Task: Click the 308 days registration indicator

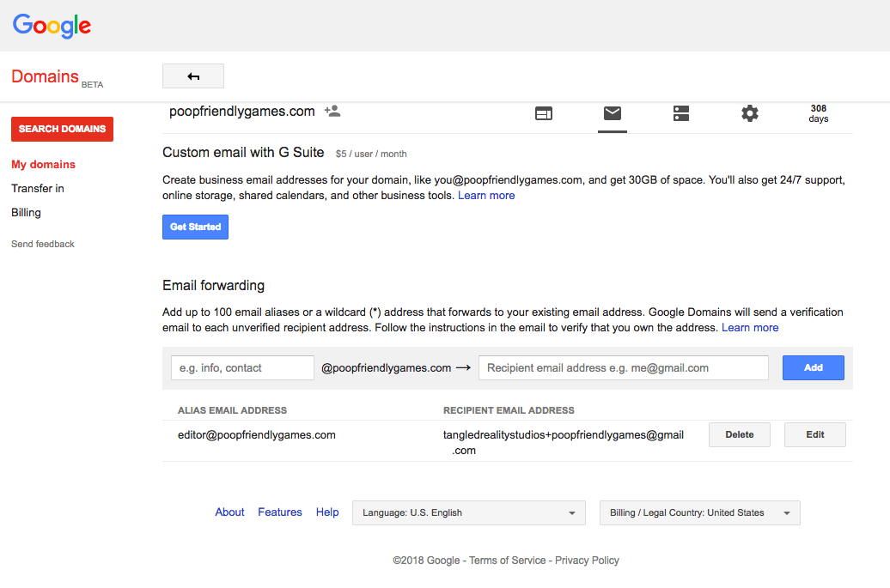Action: pos(818,113)
